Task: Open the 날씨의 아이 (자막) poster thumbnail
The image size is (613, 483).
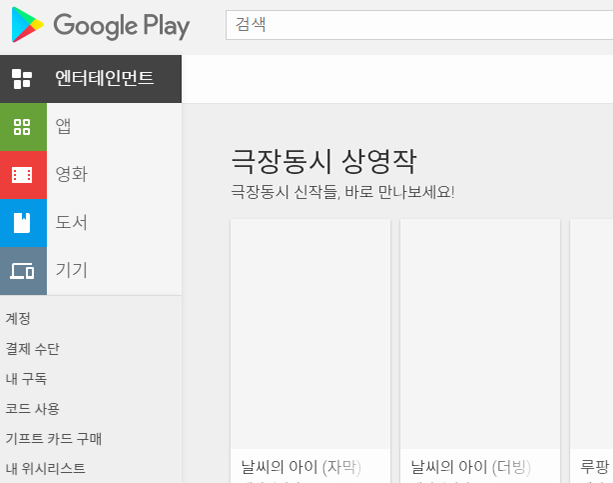Action: click(x=310, y=334)
